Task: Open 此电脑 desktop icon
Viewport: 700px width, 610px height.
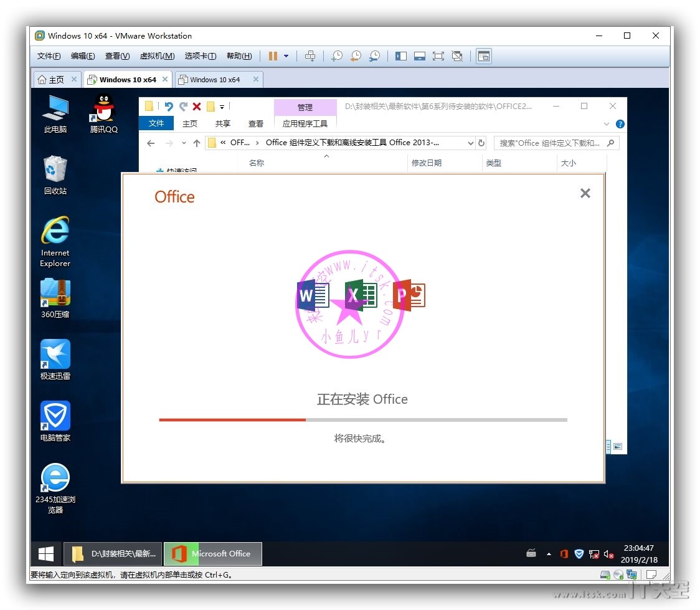Action: (55, 114)
